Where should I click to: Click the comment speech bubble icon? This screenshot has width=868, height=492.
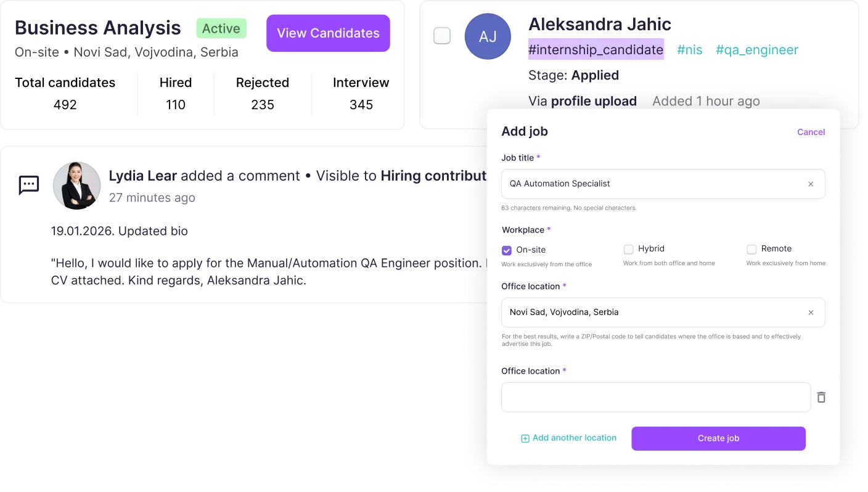[29, 185]
